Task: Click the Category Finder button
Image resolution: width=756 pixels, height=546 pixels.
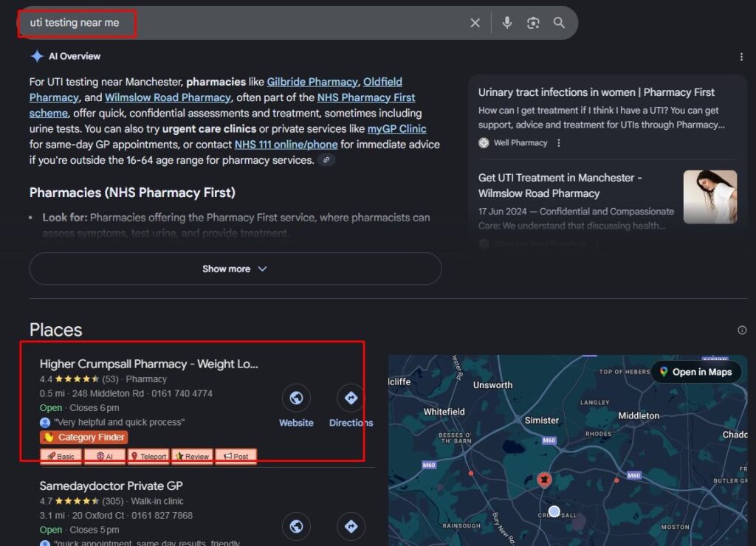Action: 83,438
